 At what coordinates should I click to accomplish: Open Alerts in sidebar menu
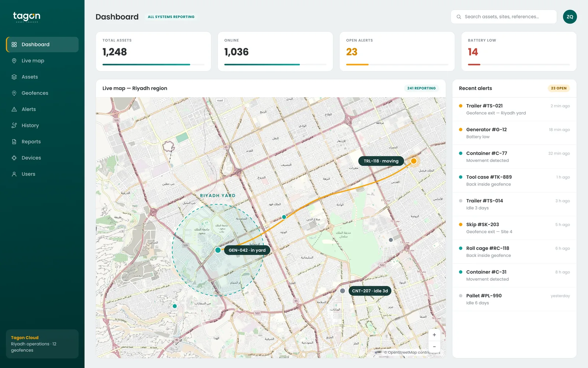pyautogui.click(x=42, y=109)
